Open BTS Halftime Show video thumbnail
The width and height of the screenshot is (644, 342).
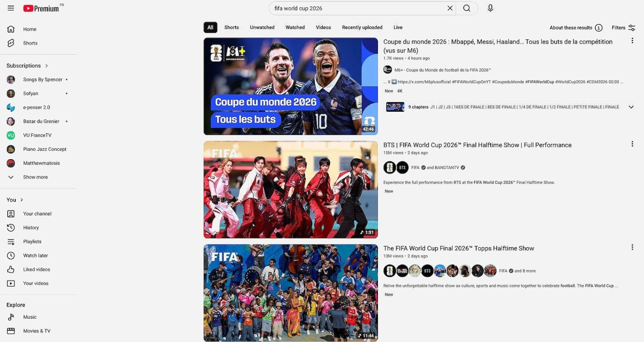click(291, 190)
